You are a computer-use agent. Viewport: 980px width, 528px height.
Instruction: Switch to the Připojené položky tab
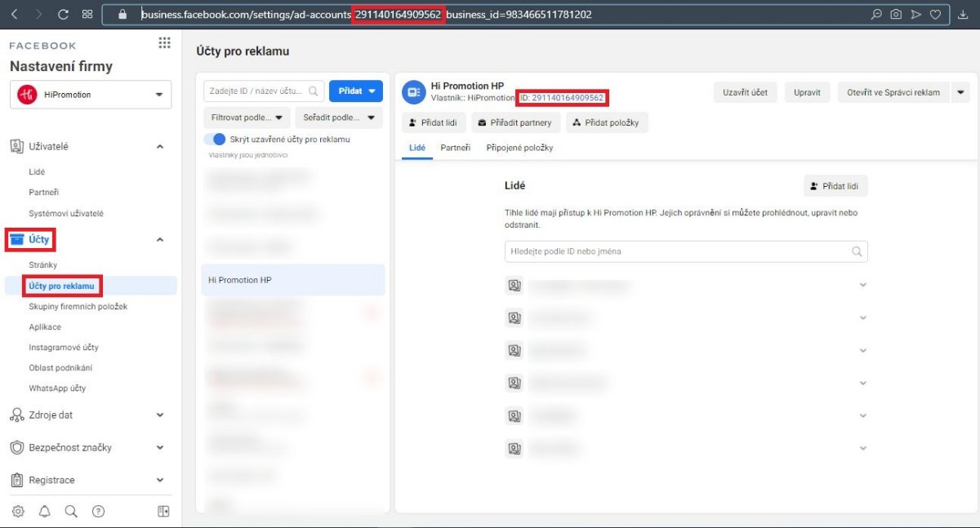[519, 148]
